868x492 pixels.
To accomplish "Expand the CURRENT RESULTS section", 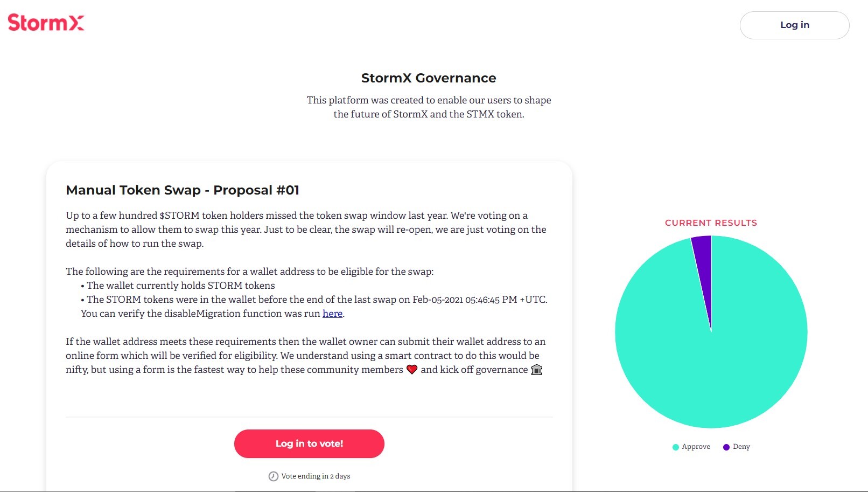I will 710,223.
